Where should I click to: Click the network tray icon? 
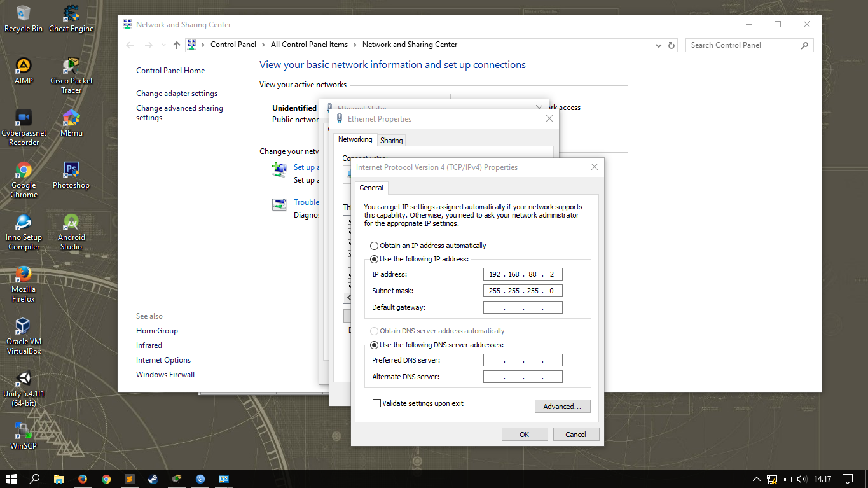[x=772, y=478]
